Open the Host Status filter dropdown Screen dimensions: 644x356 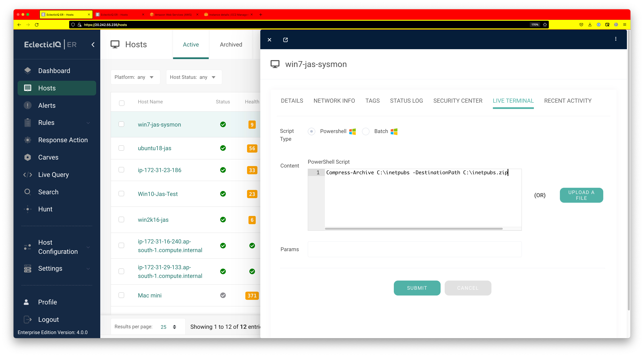194,77
